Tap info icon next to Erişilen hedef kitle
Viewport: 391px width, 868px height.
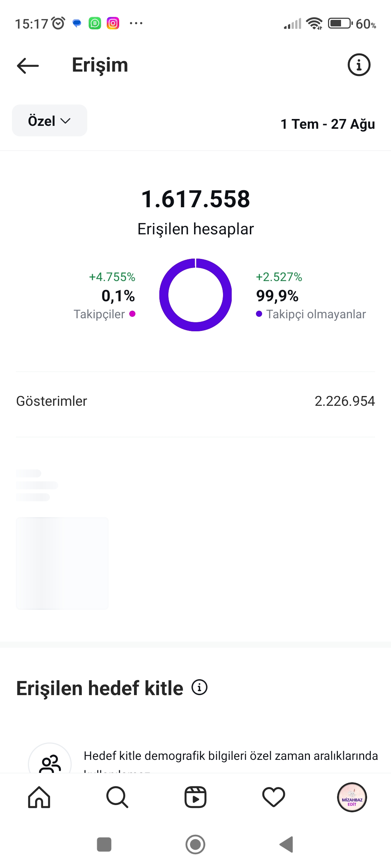coord(199,687)
